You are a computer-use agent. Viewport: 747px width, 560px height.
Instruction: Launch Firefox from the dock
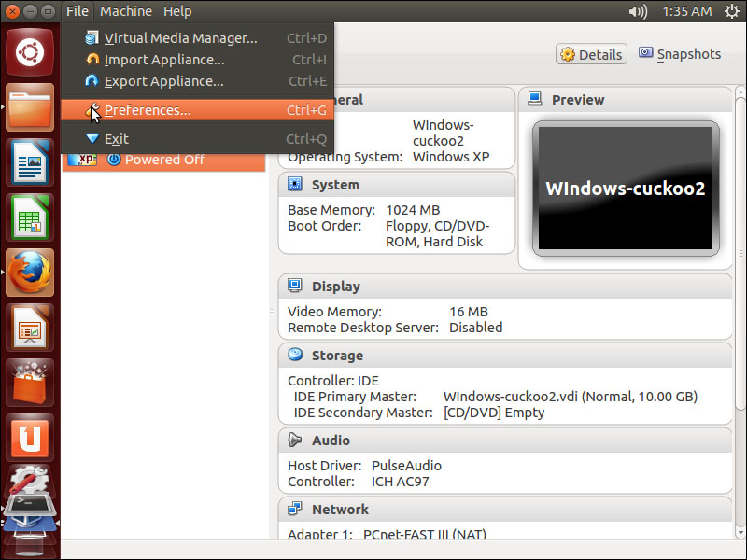click(30, 273)
